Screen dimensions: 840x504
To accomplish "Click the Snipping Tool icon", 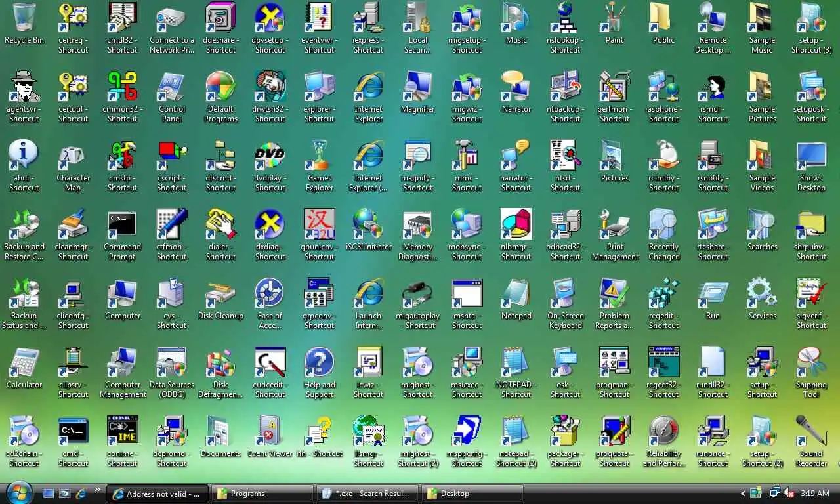I will point(812,362).
